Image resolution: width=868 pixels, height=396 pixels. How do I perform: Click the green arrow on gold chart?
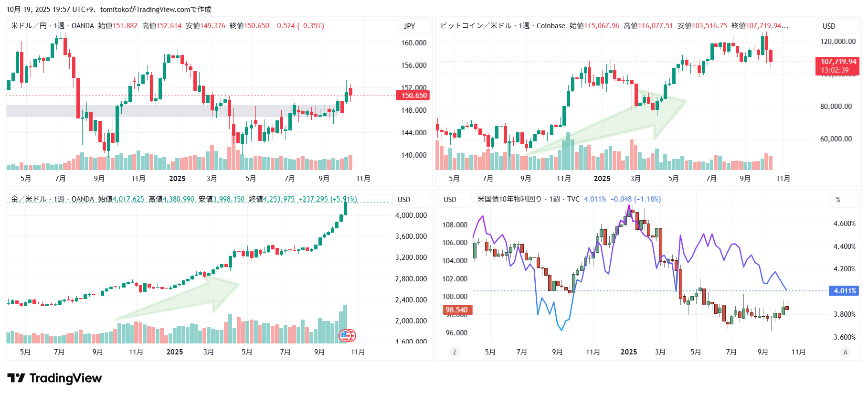point(181,299)
